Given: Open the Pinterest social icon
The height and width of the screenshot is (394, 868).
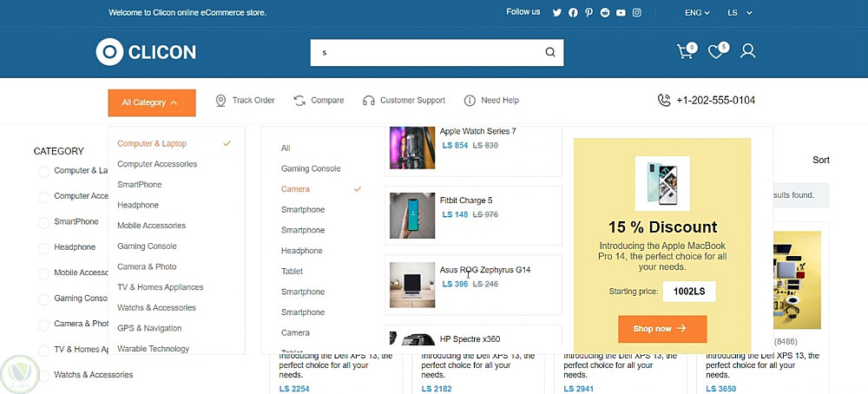Looking at the screenshot, I should point(589,13).
